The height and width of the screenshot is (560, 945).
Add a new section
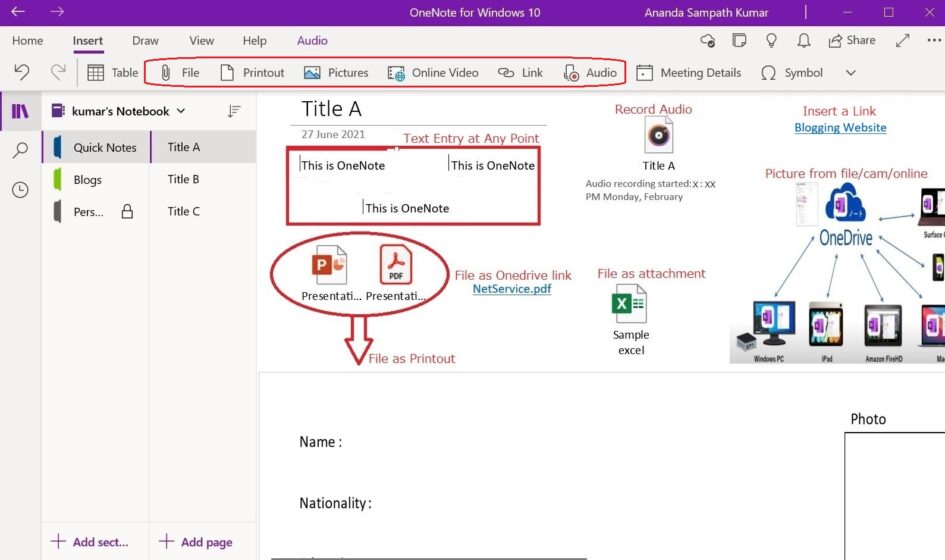click(x=90, y=541)
